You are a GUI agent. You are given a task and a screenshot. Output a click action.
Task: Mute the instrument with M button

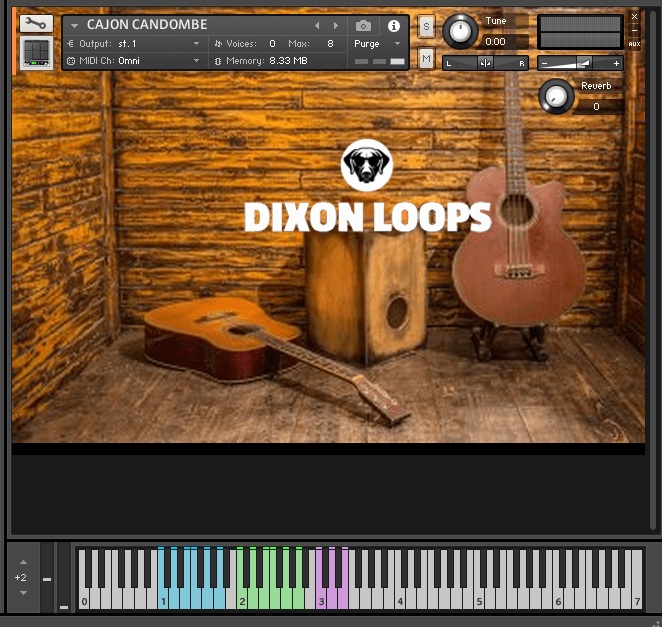(426, 61)
